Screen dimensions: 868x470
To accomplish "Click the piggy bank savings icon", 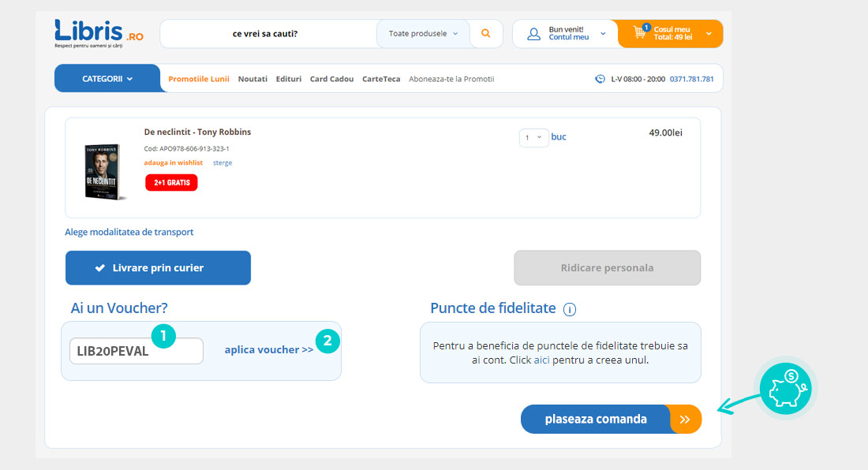I will [785, 389].
